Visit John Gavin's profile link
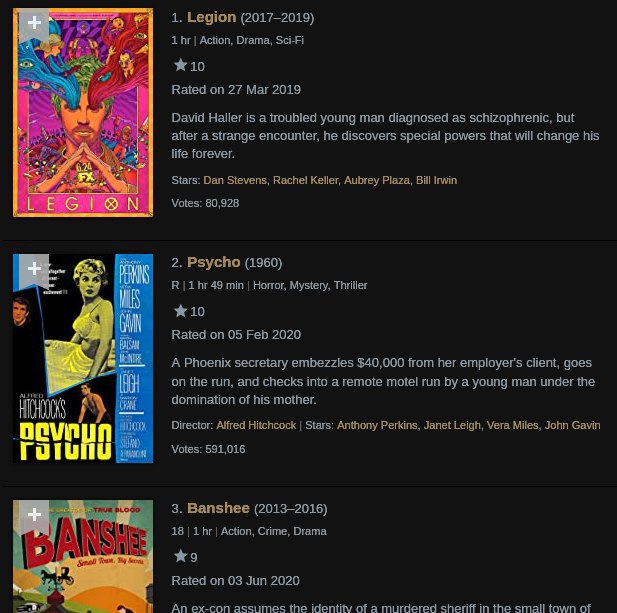Image resolution: width=617 pixels, height=613 pixels. pyautogui.click(x=573, y=425)
